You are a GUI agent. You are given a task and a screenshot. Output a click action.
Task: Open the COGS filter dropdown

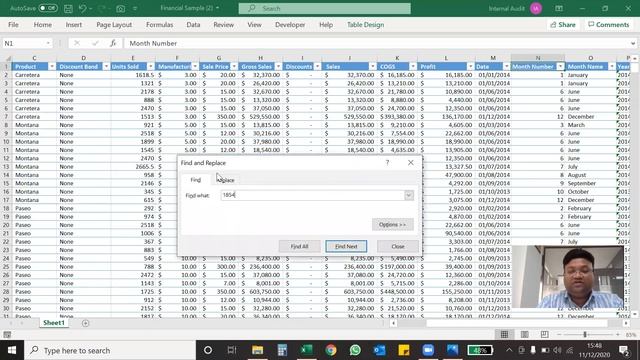point(413,67)
